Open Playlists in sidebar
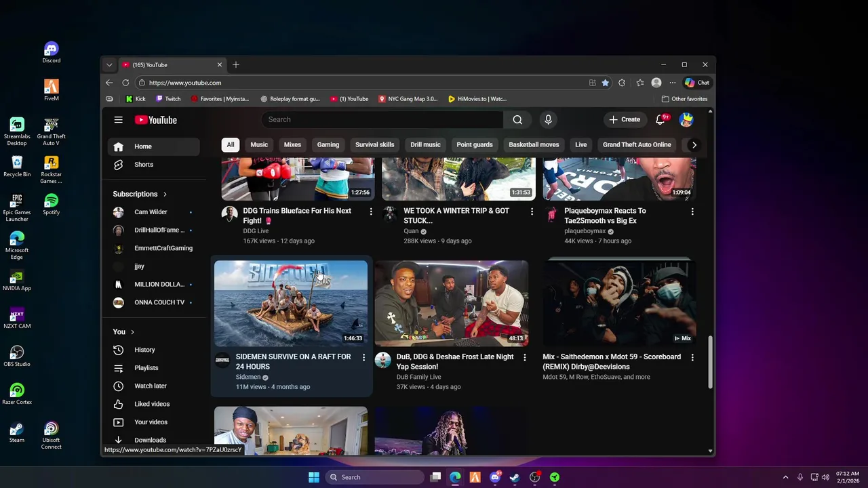The image size is (868, 488). point(153,368)
